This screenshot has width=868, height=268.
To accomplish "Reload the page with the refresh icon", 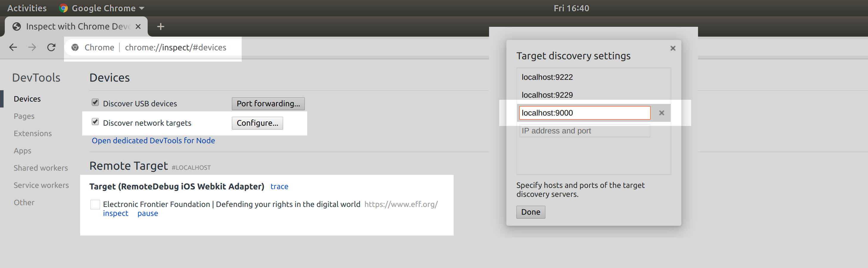I will tap(51, 47).
